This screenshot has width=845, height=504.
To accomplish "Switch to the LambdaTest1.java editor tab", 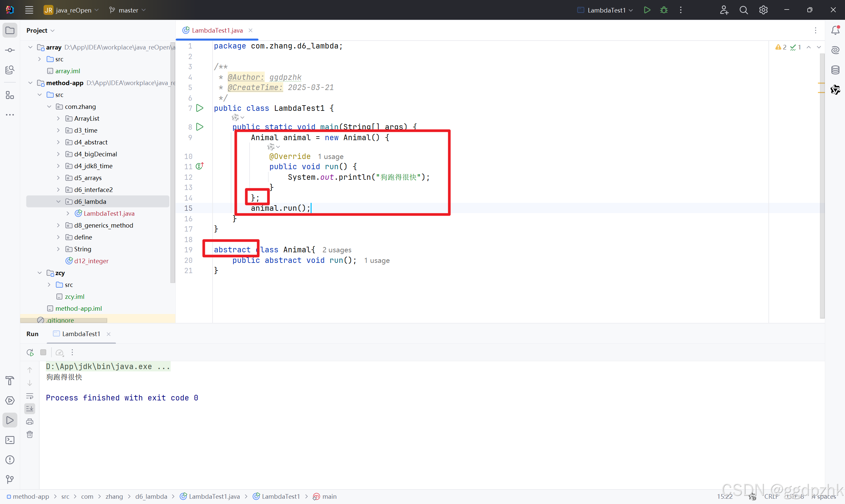I will (x=217, y=30).
